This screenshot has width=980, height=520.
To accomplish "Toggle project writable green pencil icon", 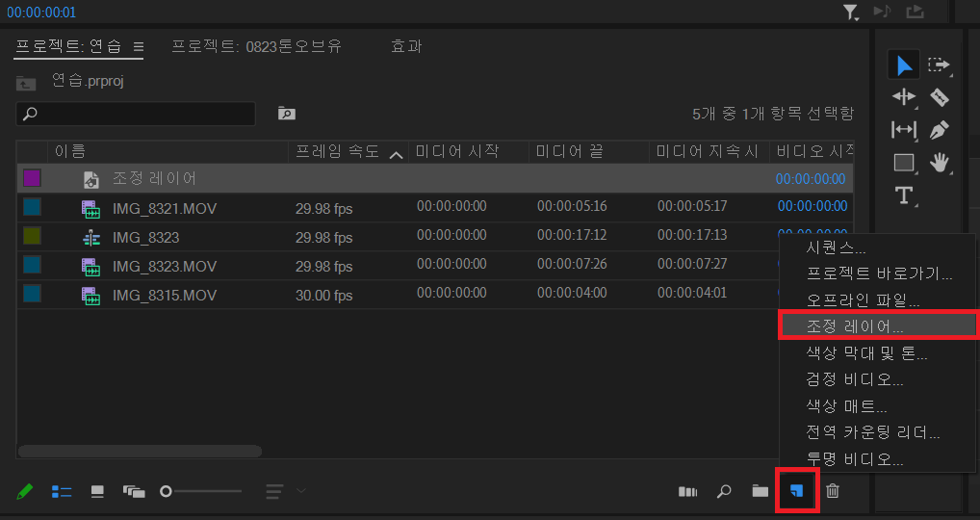I will 24,491.
